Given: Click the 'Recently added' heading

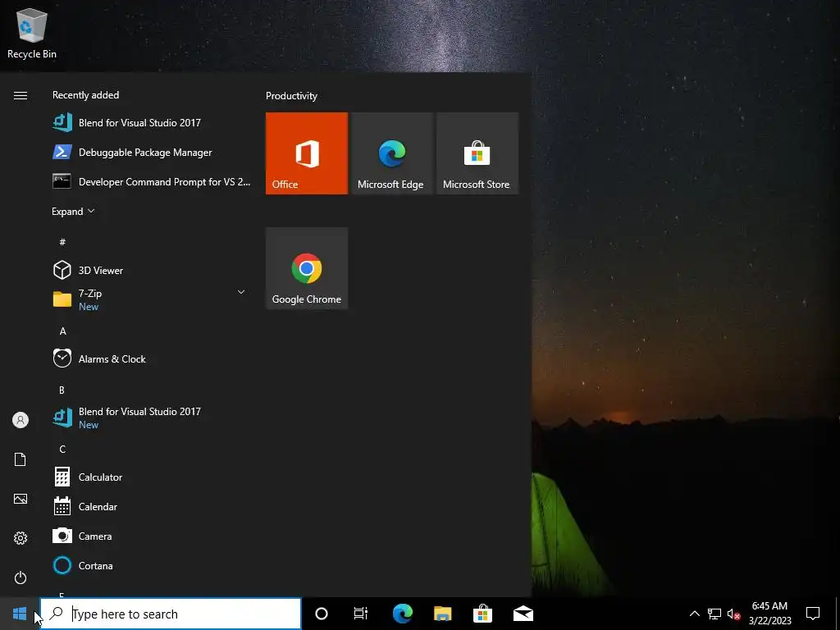Looking at the screenshot, I should tap(85, 95).
